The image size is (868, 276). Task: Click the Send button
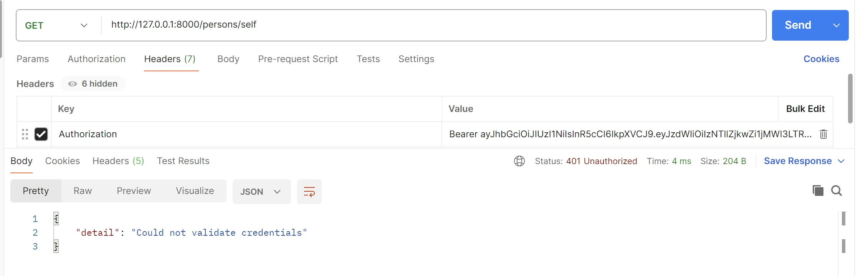798,25
